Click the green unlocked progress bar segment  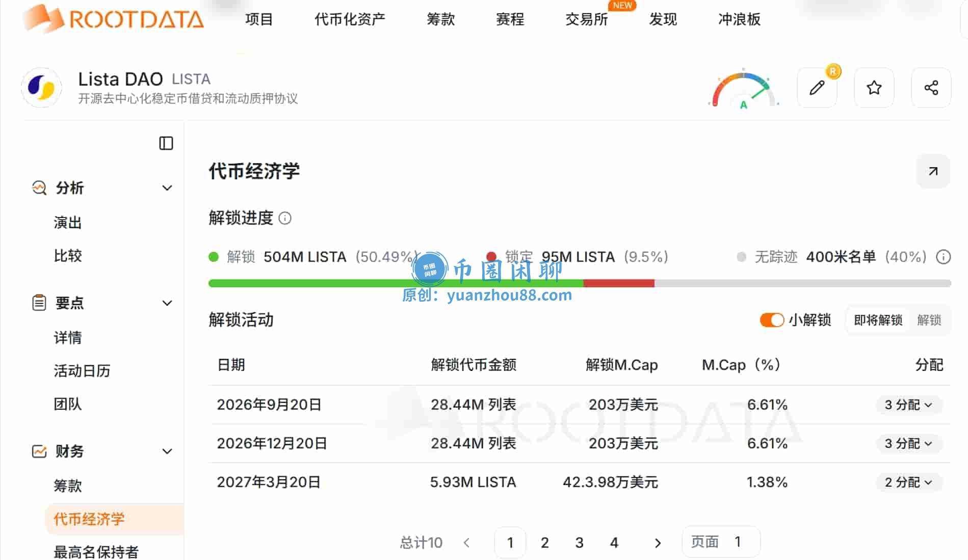click(x=396, y=283)
